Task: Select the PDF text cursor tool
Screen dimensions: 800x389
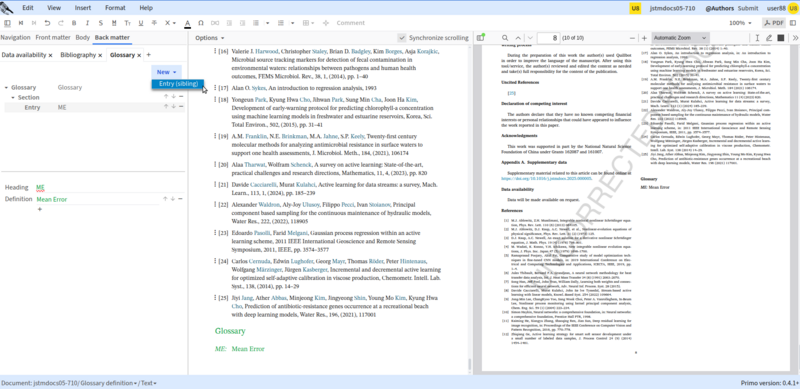Action: (x=757, y=38)
